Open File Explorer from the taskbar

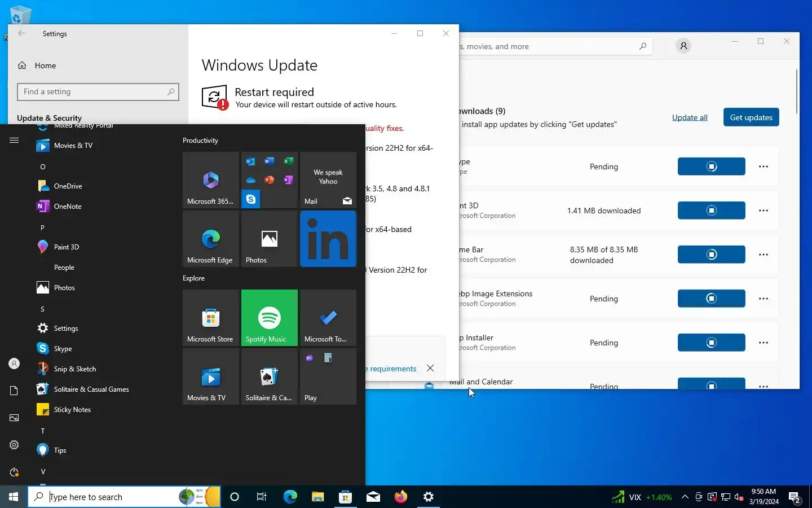tap(318, 497)
